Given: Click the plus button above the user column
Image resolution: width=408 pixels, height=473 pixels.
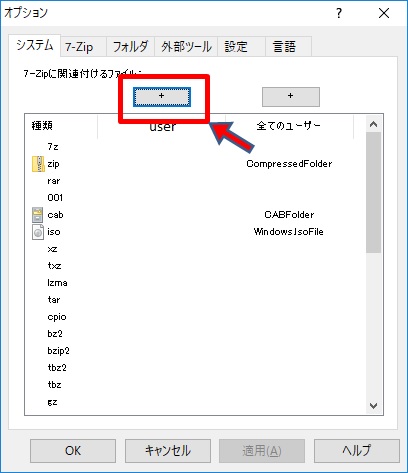Looking at the screenshot, I should [x=162, y=97].
